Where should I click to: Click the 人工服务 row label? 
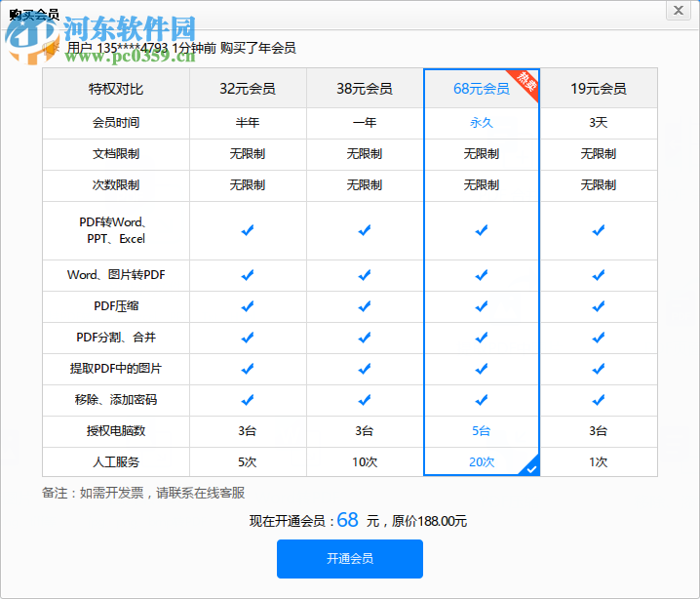coord(116,461)
